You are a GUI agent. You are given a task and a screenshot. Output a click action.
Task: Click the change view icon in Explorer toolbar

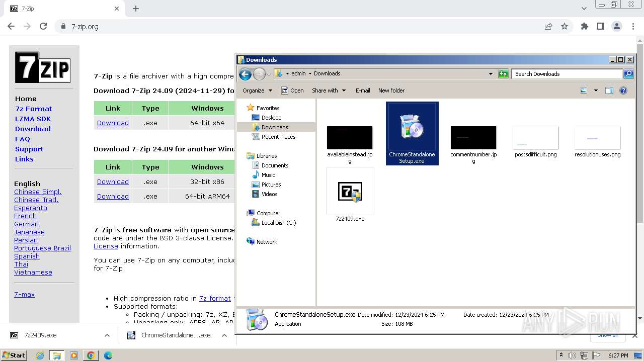(584, 90)
